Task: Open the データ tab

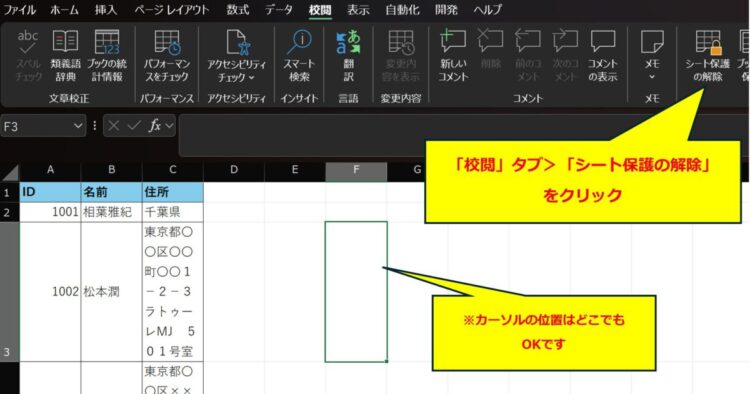Action: 279,10
